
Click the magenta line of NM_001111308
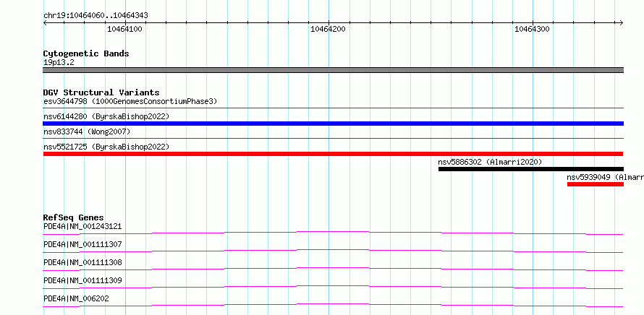[333, 269]
